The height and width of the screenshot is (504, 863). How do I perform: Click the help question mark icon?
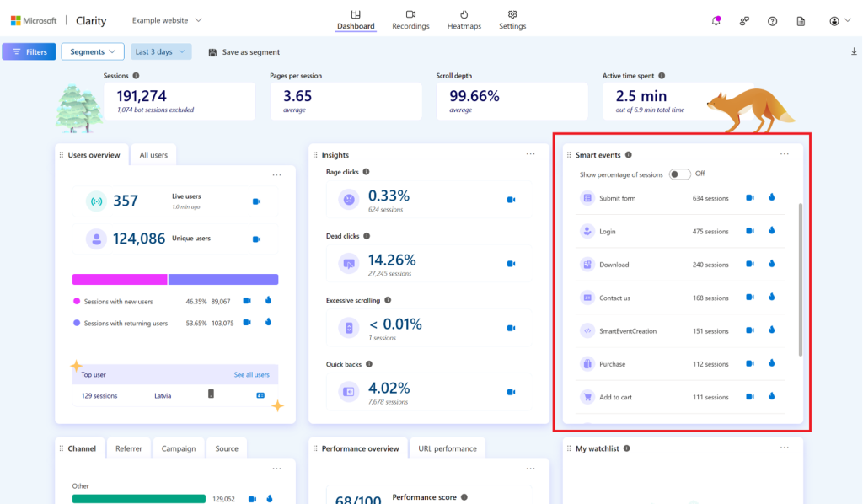tap(772, 21)
